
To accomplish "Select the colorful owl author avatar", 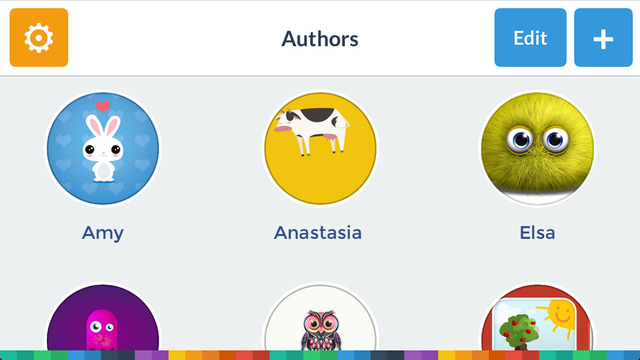I will 320,318.
